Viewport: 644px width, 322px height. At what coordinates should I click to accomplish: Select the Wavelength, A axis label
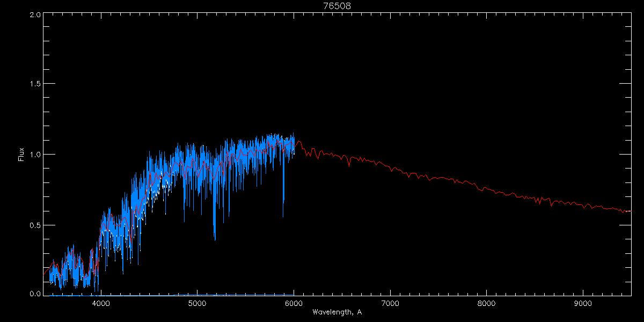[x=337, y=312]
